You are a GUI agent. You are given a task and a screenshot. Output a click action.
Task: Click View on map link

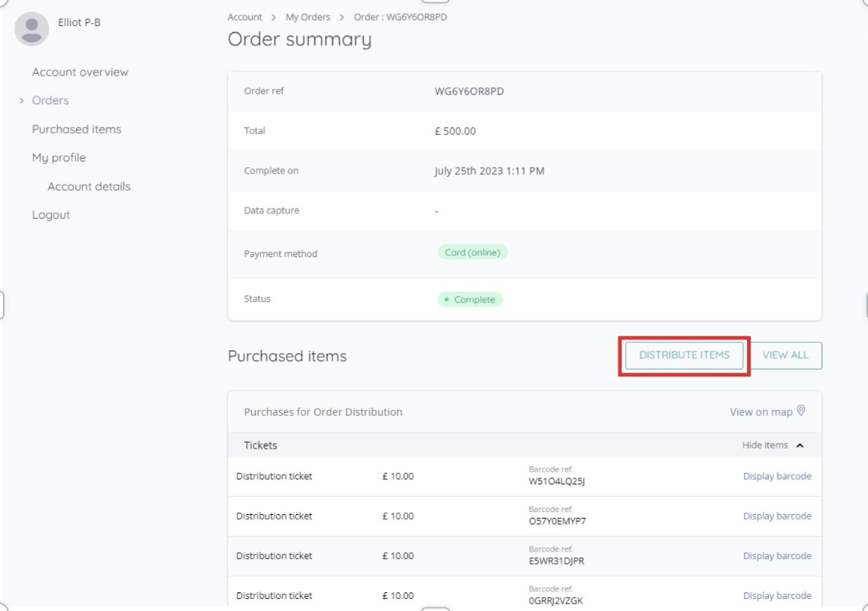pos(761,412)
